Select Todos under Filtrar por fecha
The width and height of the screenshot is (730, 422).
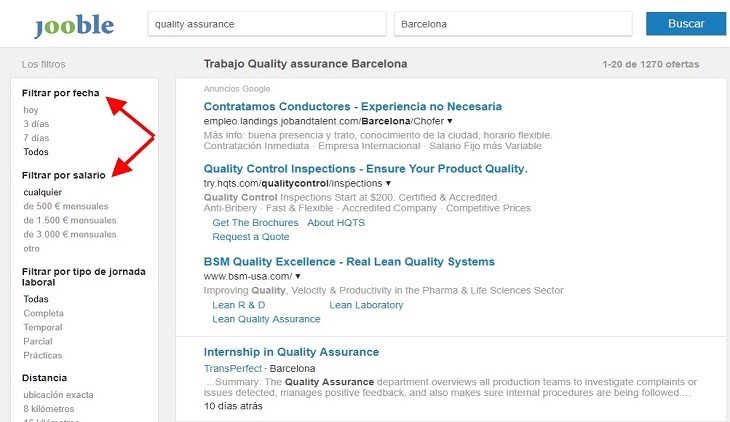coord(36,152)
